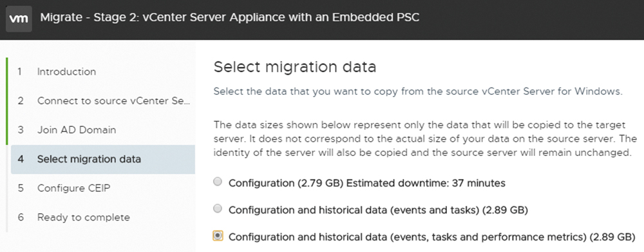Click the paragraph explaining the data sizes
Image resolution: width=644 pixels, height=252 pixels.
pyautogui.click(x=425, y=139)
